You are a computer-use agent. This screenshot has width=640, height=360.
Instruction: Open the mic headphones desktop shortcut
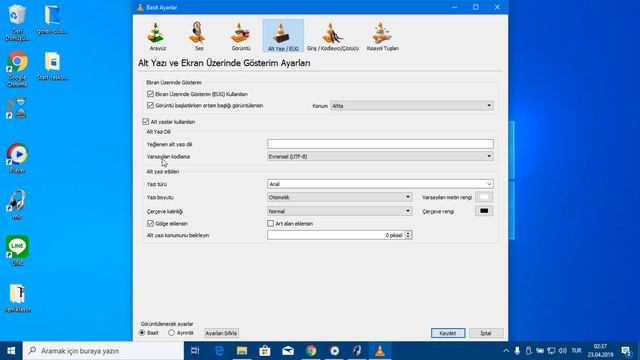[17, 204]
